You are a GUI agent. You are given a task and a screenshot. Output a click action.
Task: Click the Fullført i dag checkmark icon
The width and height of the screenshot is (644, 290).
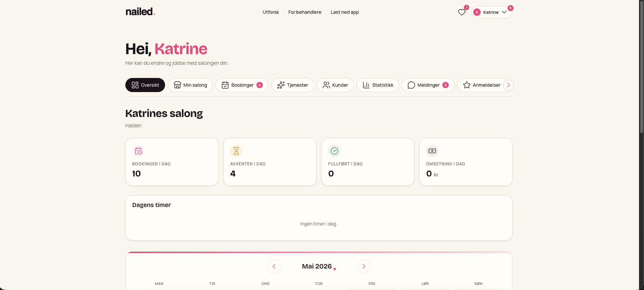pos(334,151)
